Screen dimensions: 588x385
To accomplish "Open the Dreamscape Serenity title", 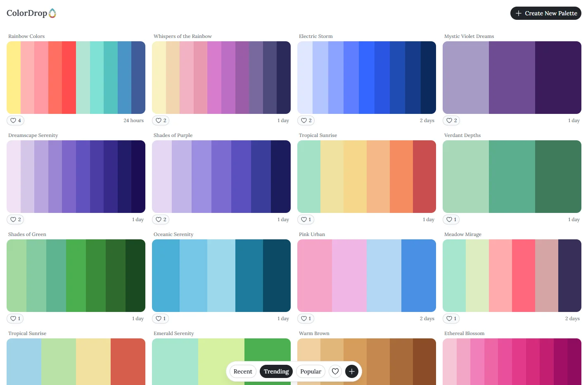I will (x=33, y=135).
